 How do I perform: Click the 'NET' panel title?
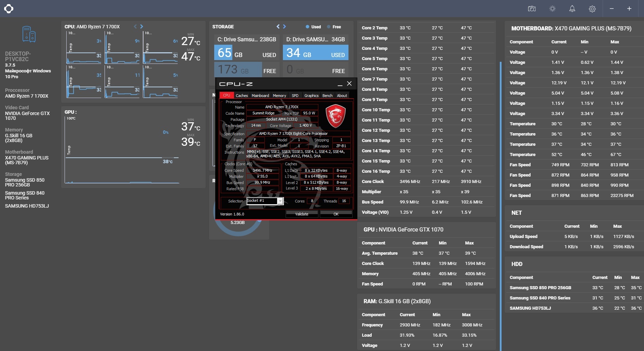(x=517, y=213)
